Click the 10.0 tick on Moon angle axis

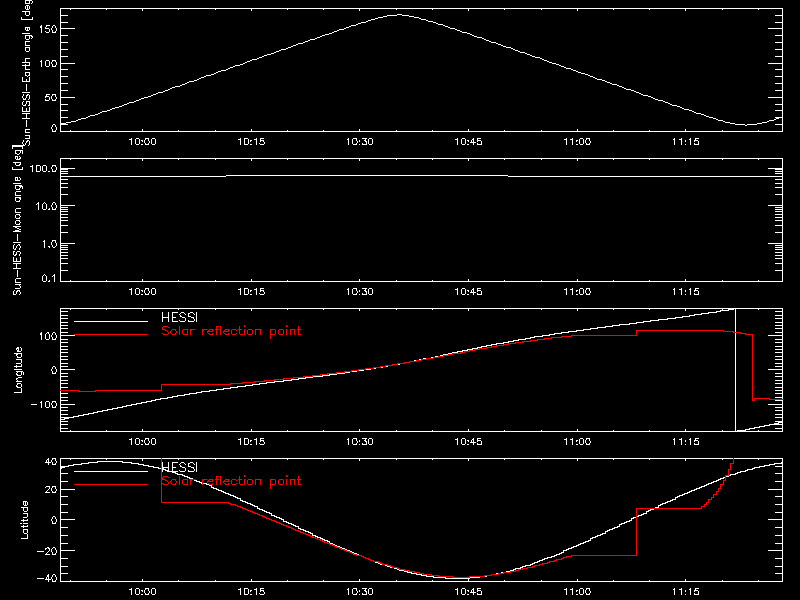click(46, 206)
